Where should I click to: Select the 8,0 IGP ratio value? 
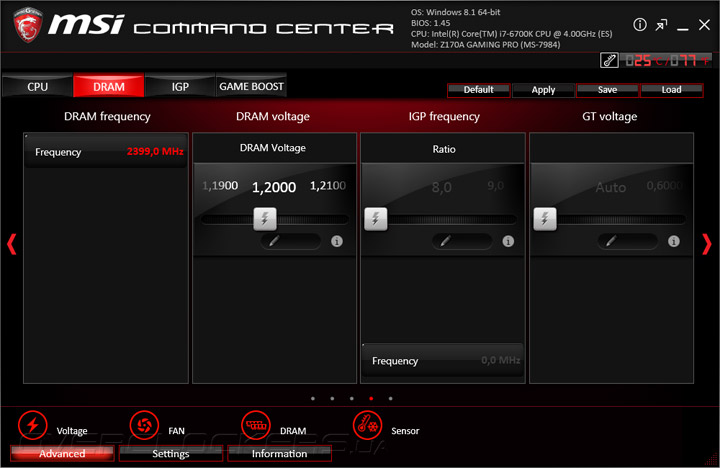441,187
